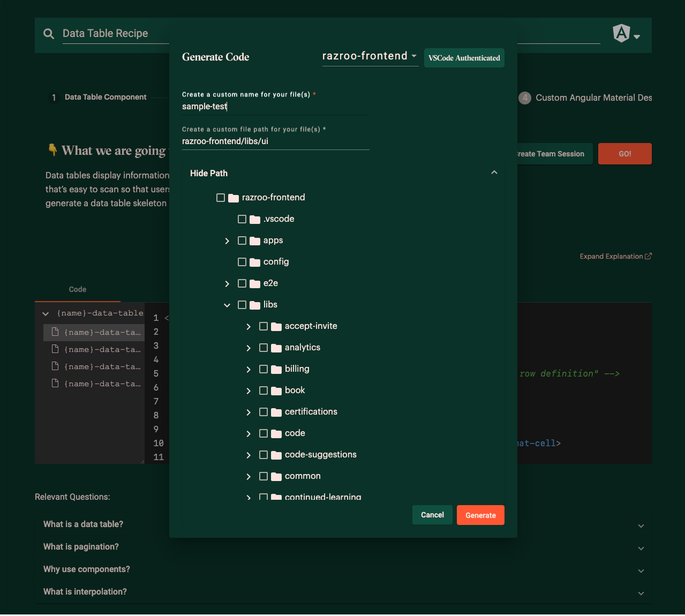Viewport: 685px width, 616px height.
Task: Expand the e2e folder arrow
Action: point(227,284)
